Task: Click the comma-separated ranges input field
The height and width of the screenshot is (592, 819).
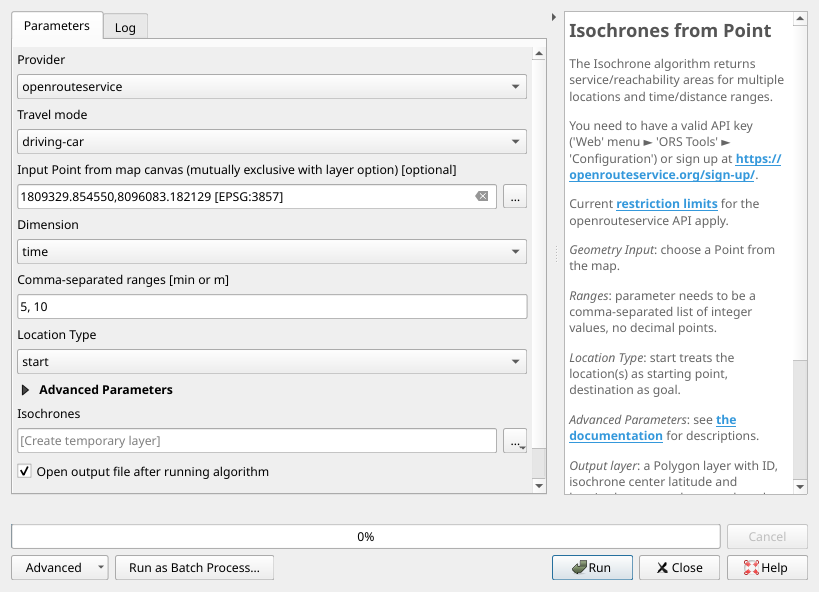Action: pos(272,307)
